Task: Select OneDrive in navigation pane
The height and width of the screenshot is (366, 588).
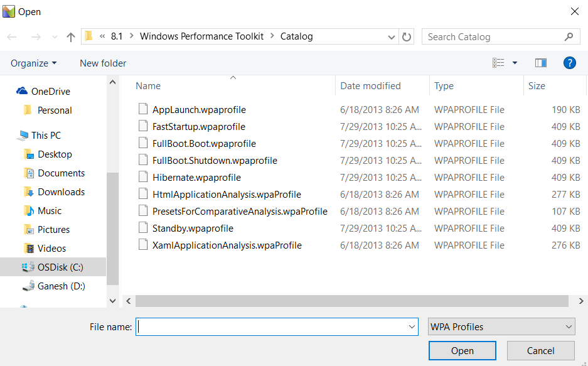Action: point(51,92)
